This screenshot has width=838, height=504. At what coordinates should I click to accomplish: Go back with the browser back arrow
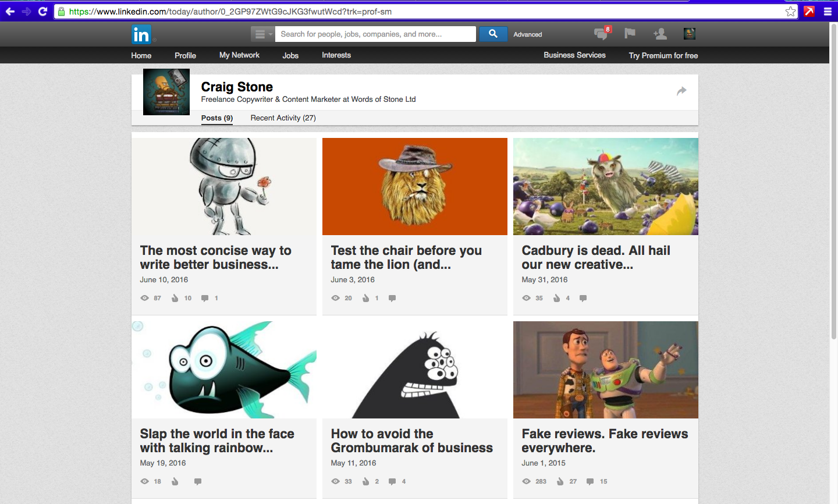pyautogui.click(x=10, y=11)
